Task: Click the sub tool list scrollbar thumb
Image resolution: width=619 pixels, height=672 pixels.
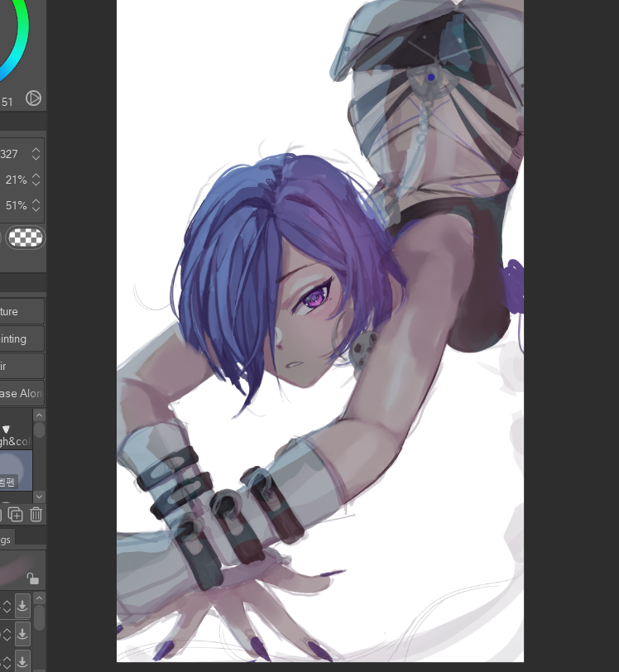Action: point(39,430)
